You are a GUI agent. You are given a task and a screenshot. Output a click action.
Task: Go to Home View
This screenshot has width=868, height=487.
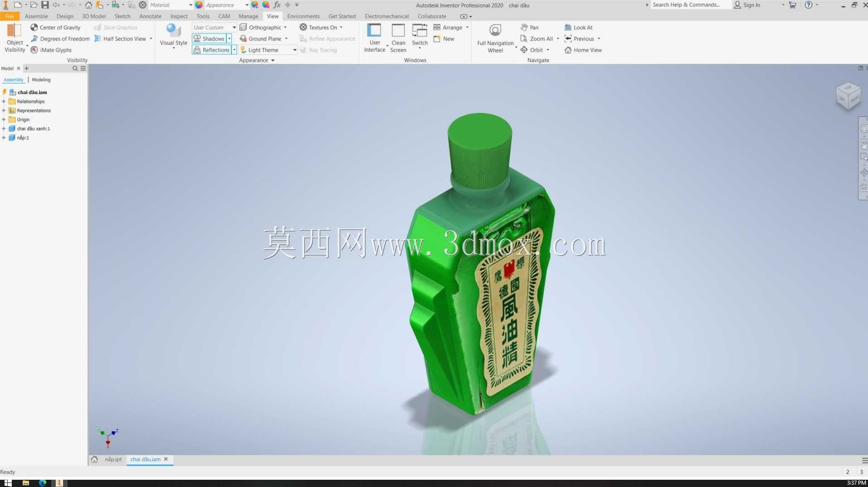point(583,50)
